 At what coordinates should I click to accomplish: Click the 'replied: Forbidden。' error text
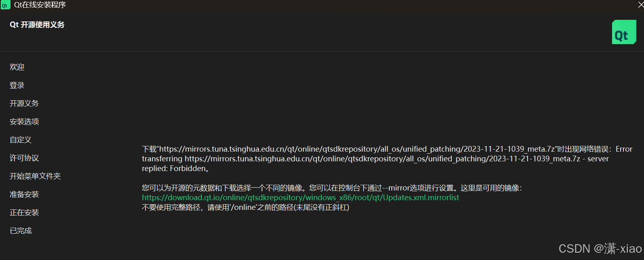pyautogui.click(x=176, y=169)
